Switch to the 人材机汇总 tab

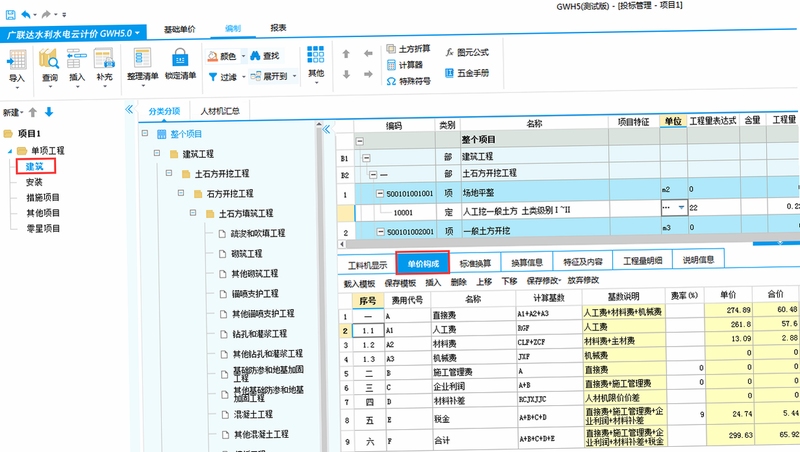(220, 111)
